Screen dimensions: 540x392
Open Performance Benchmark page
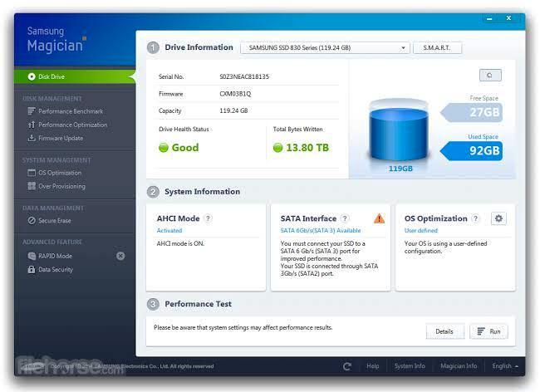[71, 111]
